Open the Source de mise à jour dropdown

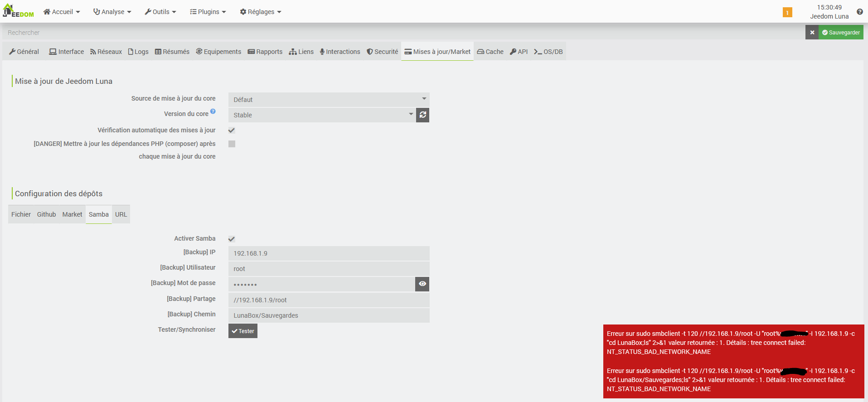tap(329, 100)
